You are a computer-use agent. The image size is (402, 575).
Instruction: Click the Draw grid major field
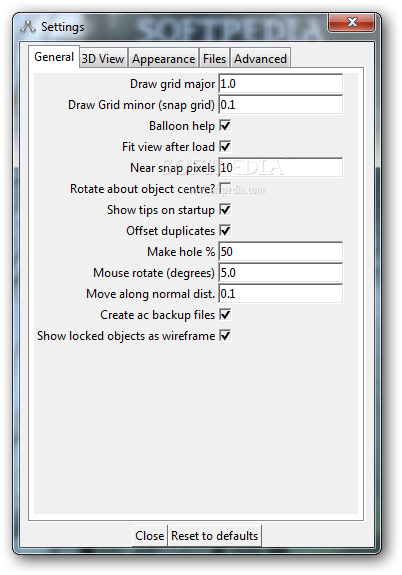[281, 84]
